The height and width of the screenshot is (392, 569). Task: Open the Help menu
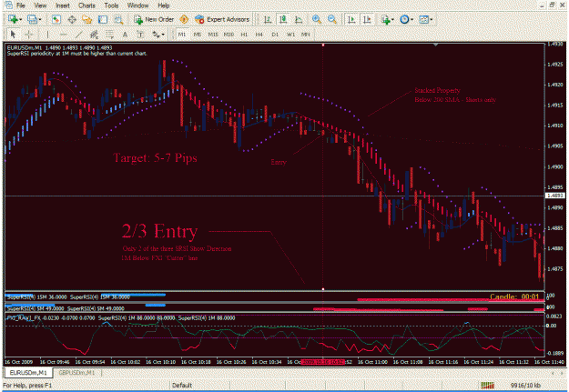pos(163,5)
